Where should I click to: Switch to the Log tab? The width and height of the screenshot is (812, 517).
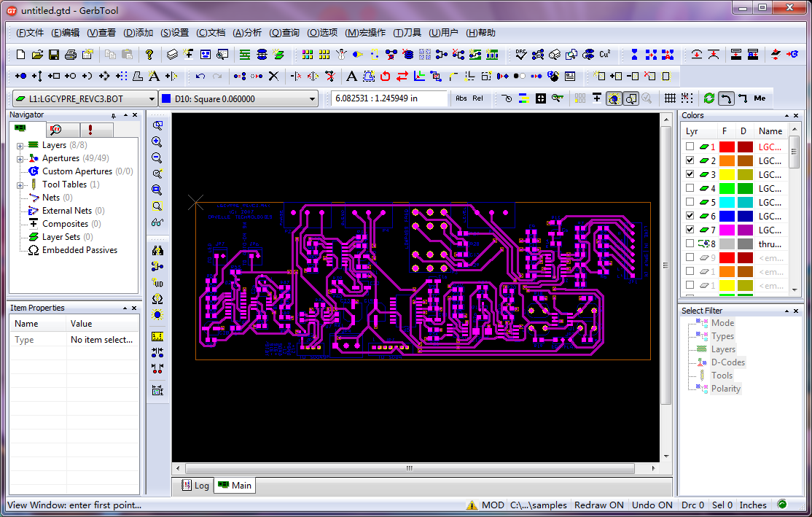tap(195, 486)
